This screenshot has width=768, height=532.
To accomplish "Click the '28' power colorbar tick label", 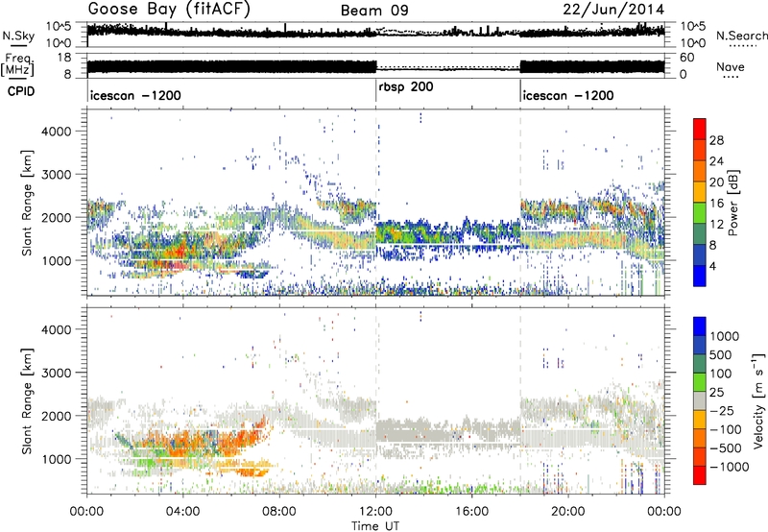I will (716, 140).
